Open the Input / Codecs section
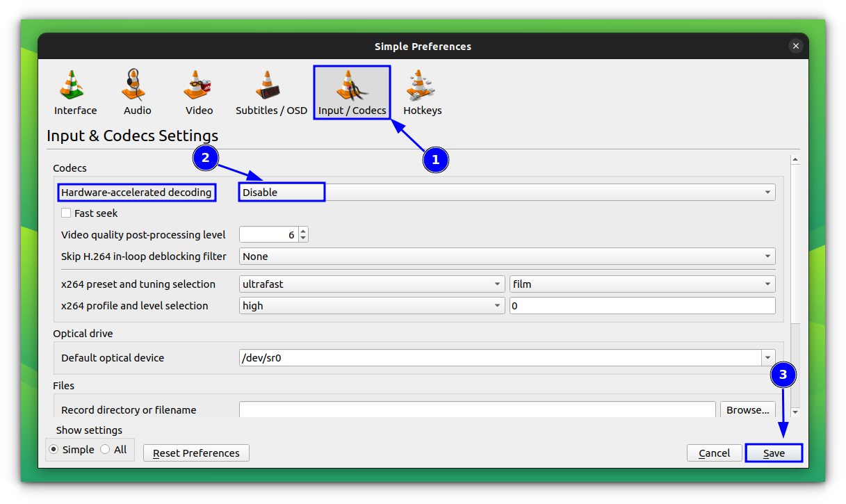Viewport: 846px width, 504px height. pos(352,91)
